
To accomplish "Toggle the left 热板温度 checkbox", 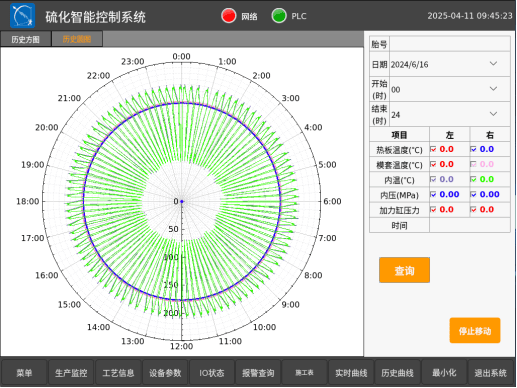I will 433,149.
